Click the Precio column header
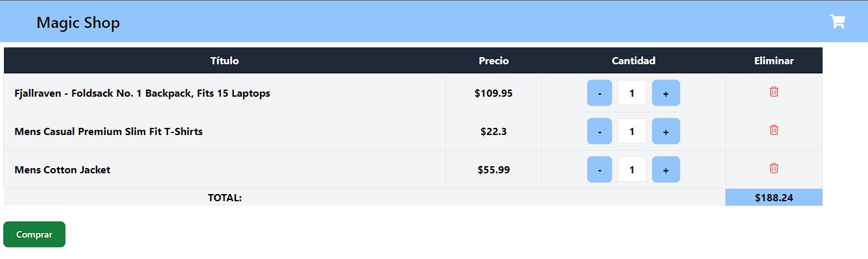This screenshot has height=259, width=868. 494,60
